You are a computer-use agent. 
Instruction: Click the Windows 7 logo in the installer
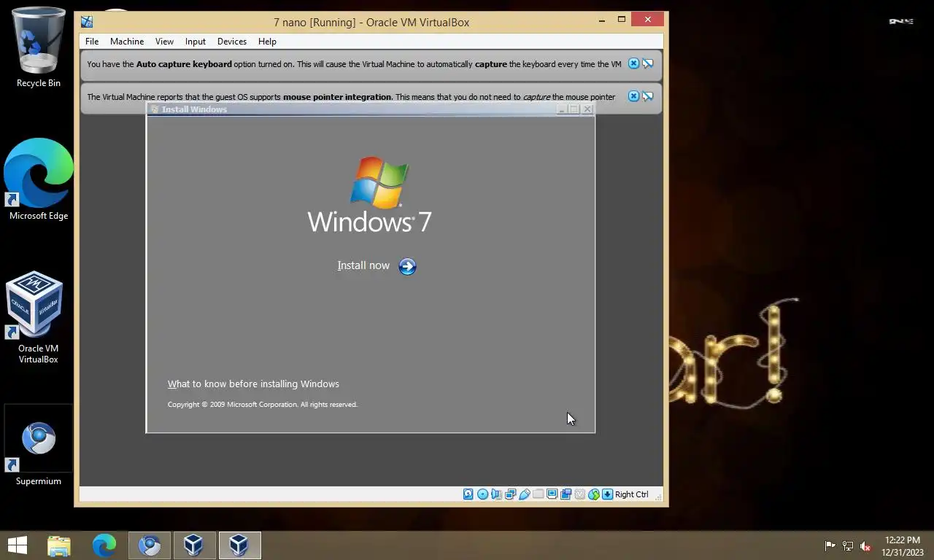[x=370, y=195]
